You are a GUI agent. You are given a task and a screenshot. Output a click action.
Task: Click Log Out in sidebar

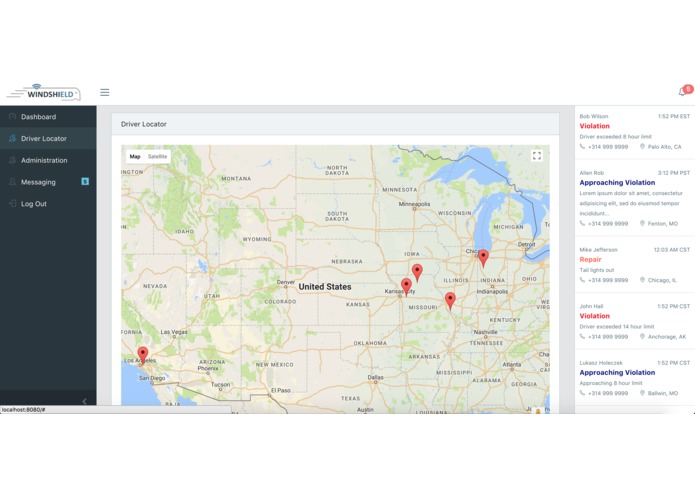48,203
